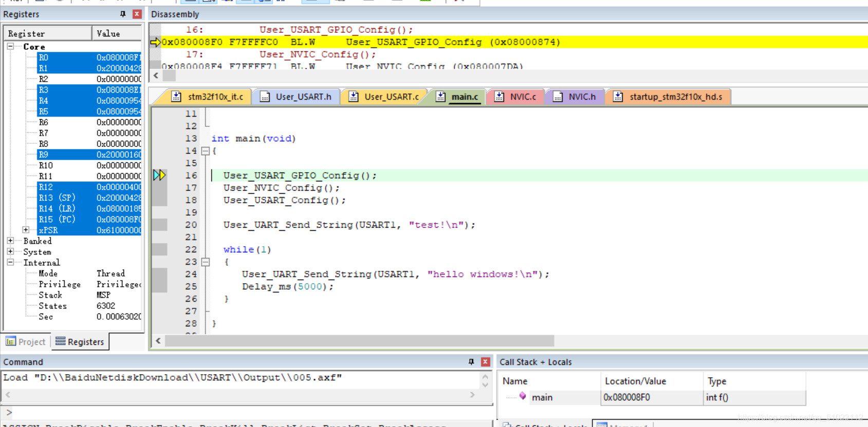868x427 pixels.
Task: Click Delay_ms(5000) on line 25
Action: 288,287
